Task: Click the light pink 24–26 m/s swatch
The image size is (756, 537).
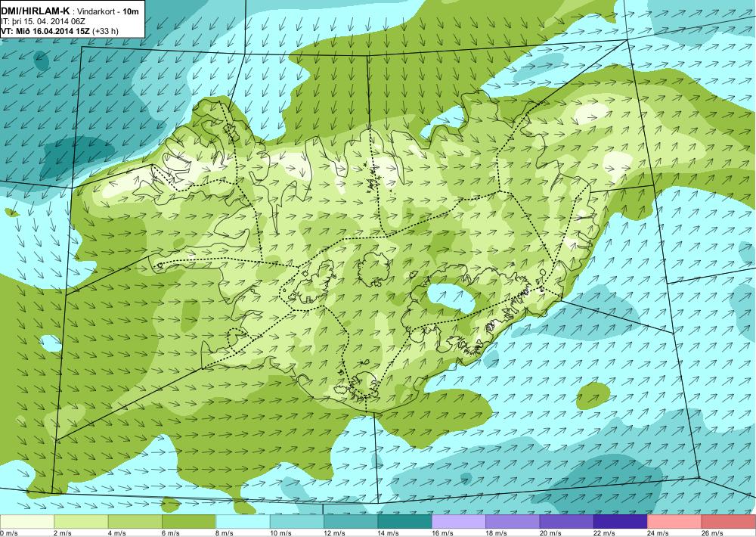Action: tap(675, 522)
